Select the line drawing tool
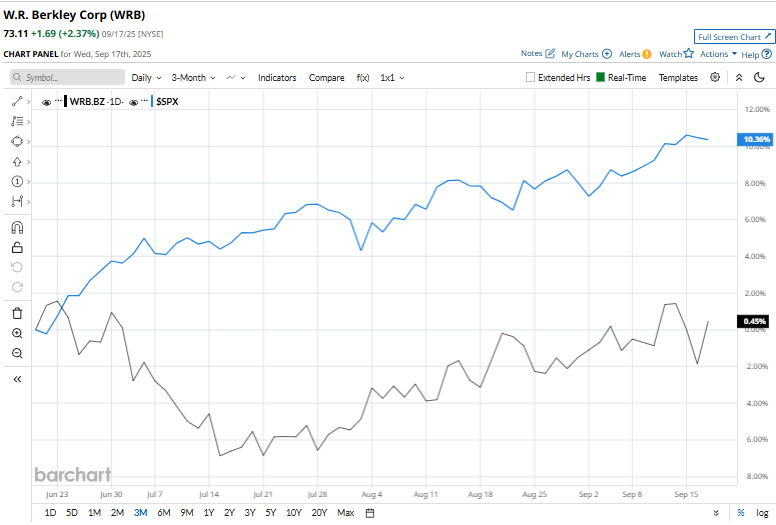This screenshot has width=776, height=525. coord(17,101)
